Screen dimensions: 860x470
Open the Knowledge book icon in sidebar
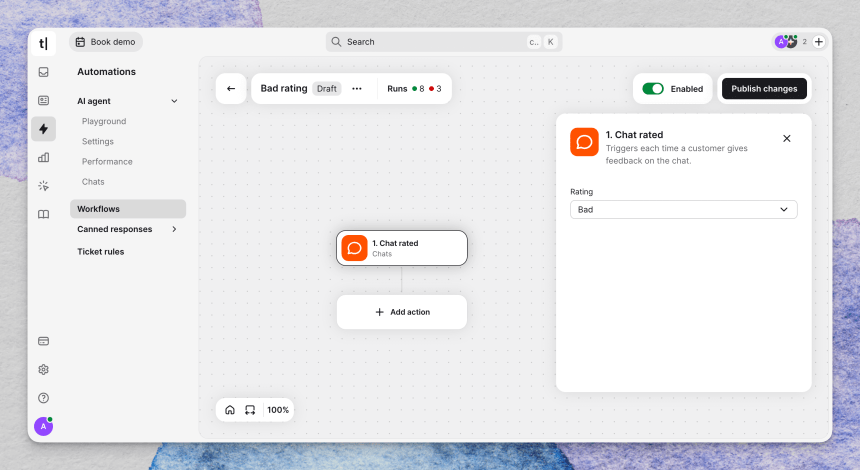pos(43,214)
